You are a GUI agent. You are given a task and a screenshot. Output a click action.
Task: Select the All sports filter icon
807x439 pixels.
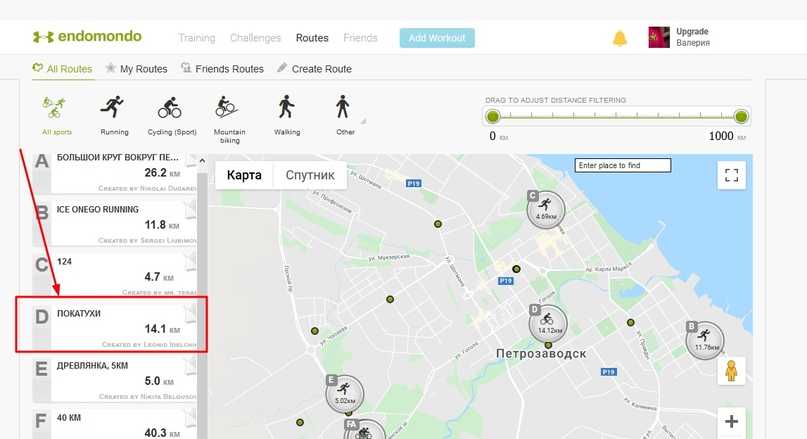(x=55, y=107)
